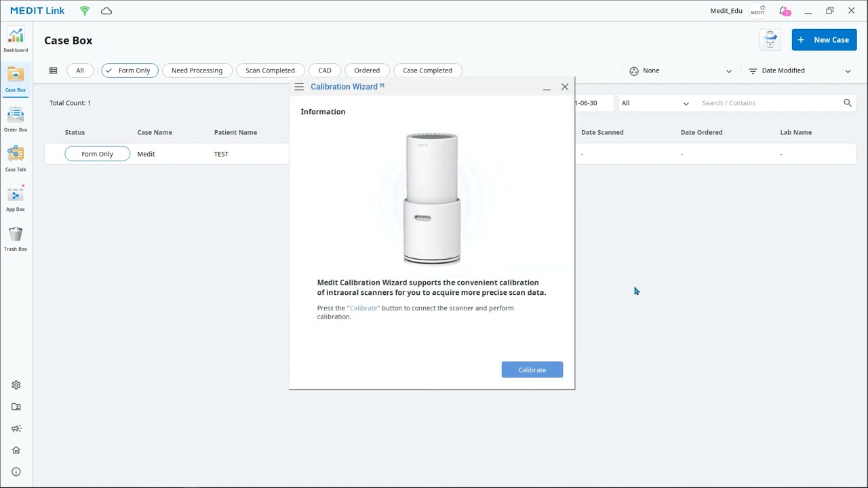
Task: Select the Case Completed filter
Action: [427, 70]
